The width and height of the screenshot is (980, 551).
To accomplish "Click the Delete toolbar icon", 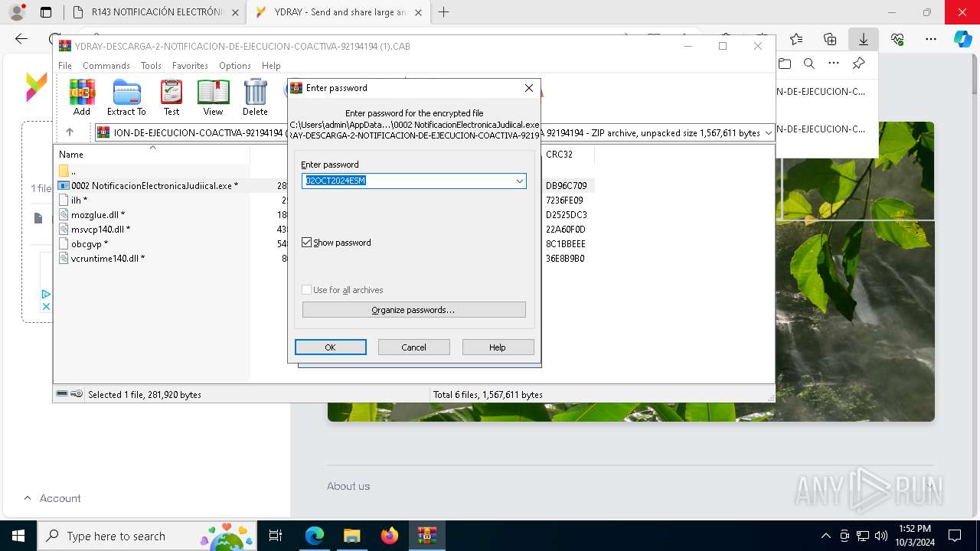I will pyautogui.click(x=255, y=97).
